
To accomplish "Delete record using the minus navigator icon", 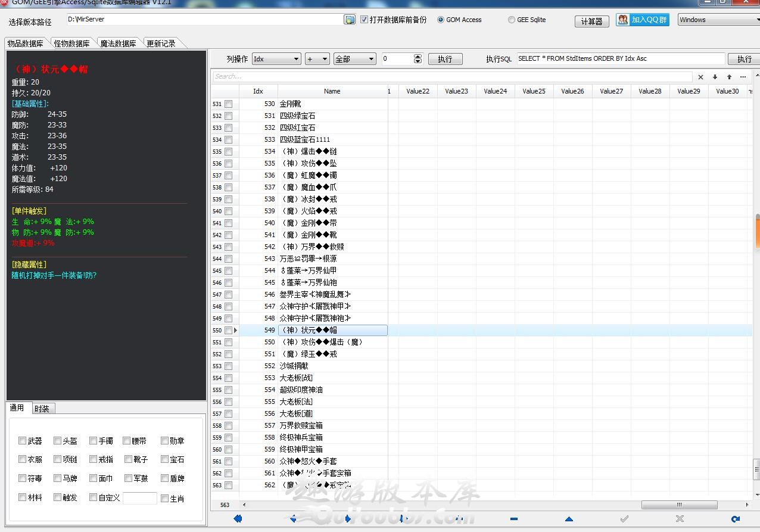I will point(514,519).
